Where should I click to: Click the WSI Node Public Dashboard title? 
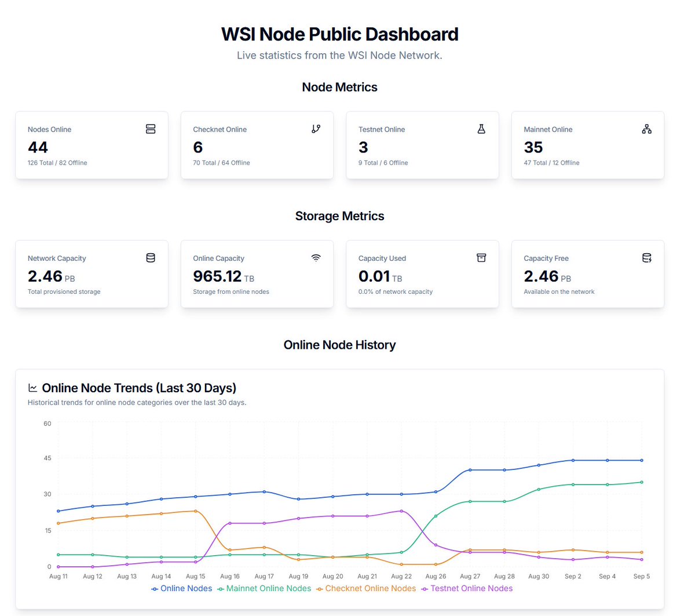[340, 34]
